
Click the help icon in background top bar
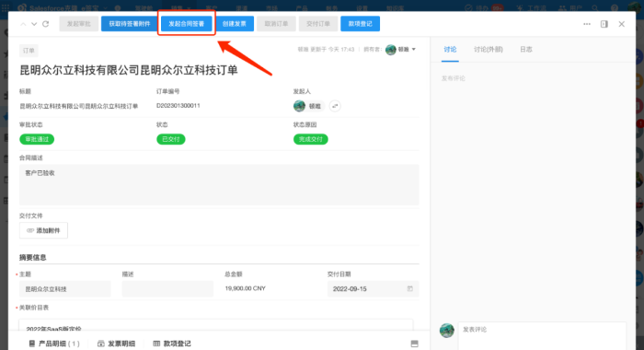(615, 7)
